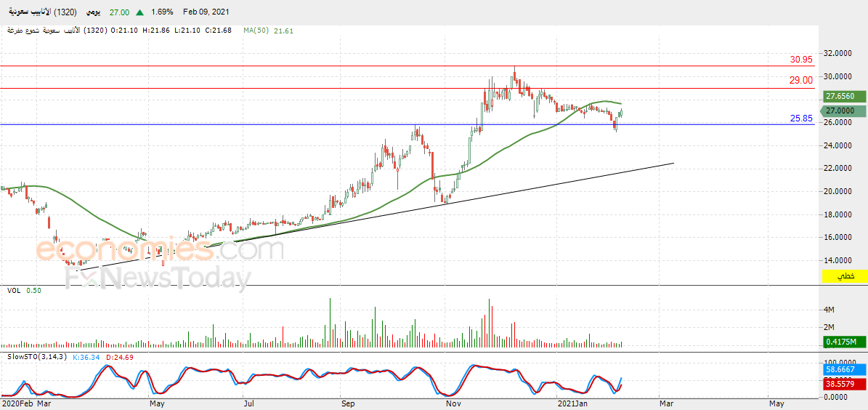Viewport: 868px width, 410px height.
Task: Click the last price 27.00 in header
Action: [x=121, y=12]
